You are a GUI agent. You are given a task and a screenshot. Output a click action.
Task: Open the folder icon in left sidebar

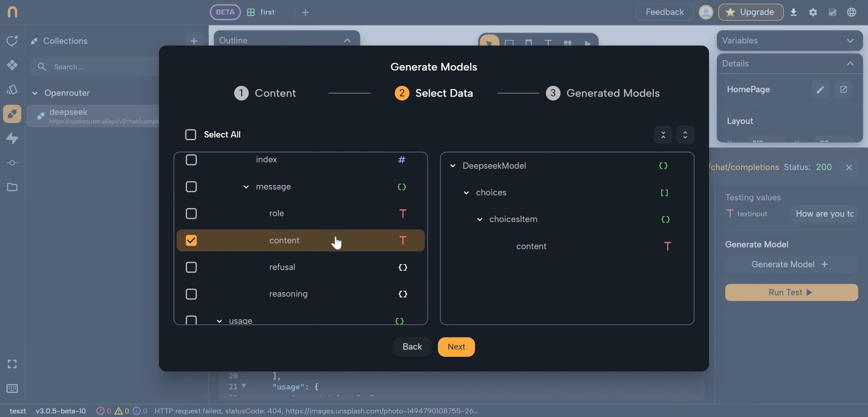[x=12, y=187]
